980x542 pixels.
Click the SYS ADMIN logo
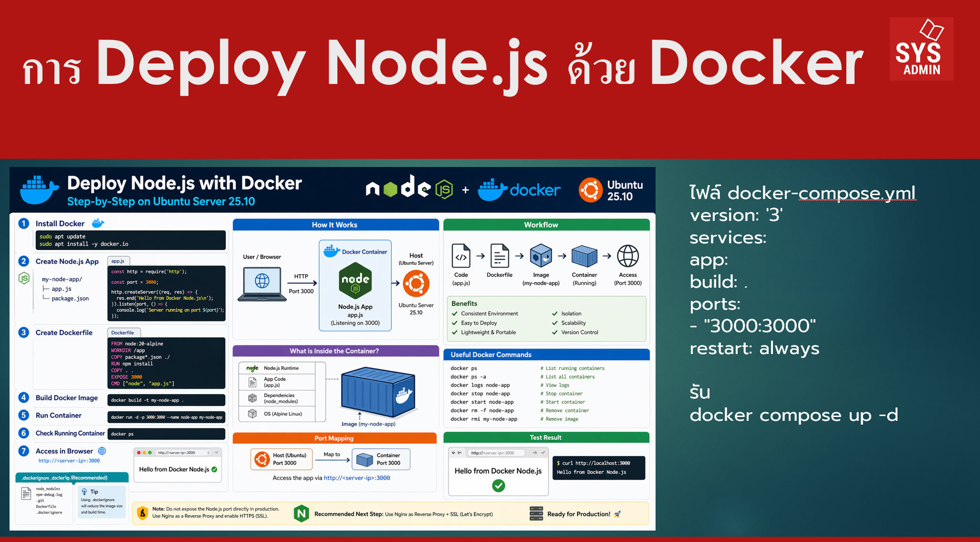[x=921, y=49]
